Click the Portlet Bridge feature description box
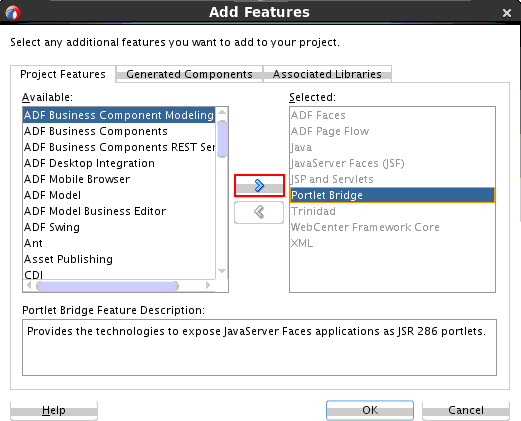 point(259,347)
